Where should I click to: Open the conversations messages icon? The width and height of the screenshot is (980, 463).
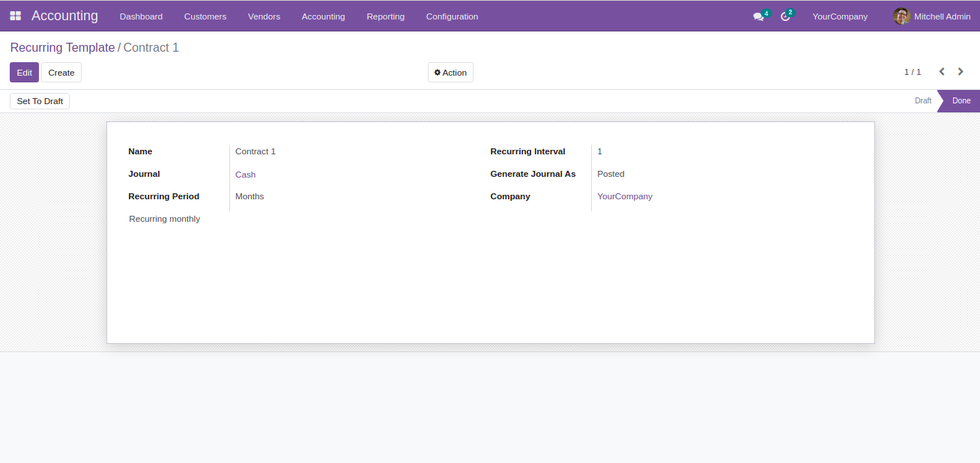pyautogui.click(x=758, y=16)
